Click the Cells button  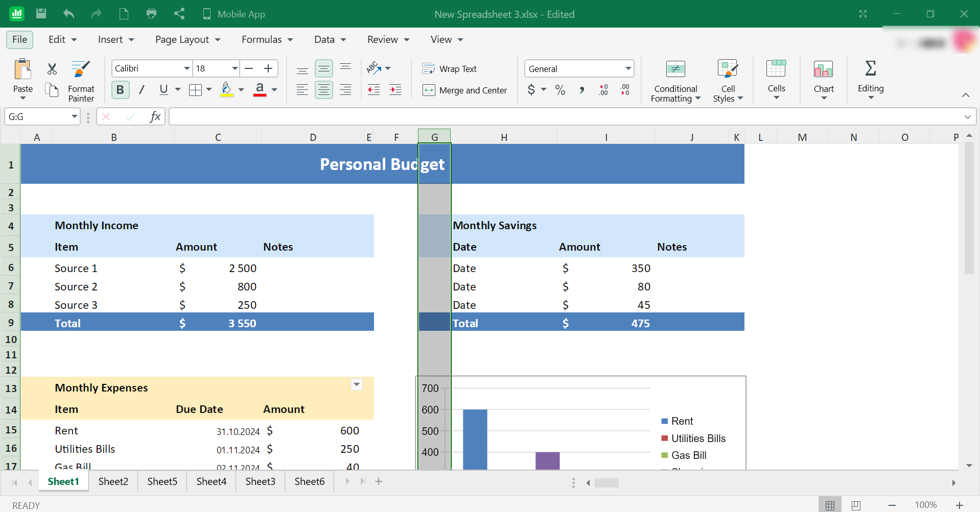[776, 80]
